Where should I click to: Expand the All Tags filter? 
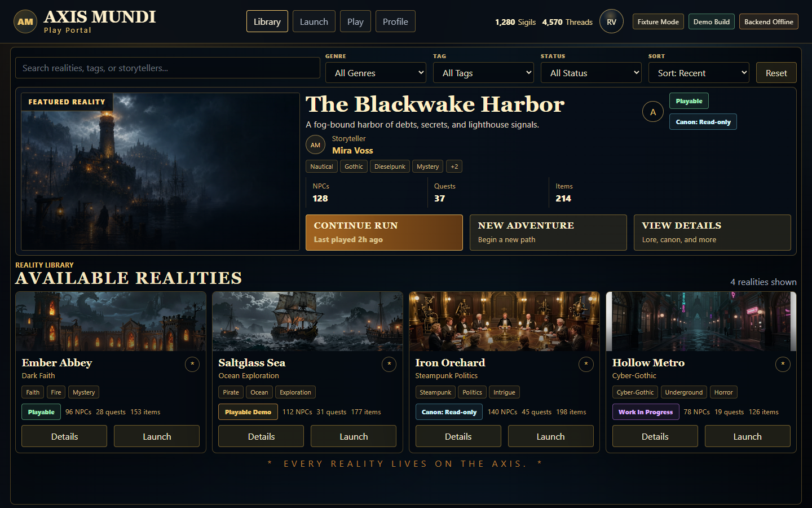click(484, 73)
